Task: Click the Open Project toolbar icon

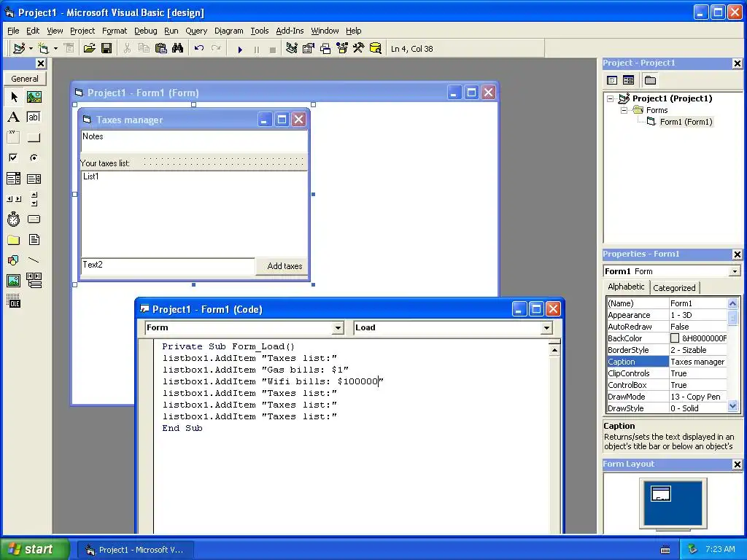Action: (x=89, y=49)
